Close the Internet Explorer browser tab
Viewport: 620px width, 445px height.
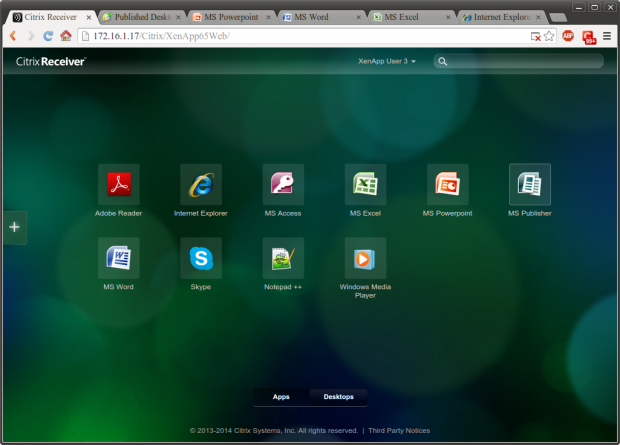coord(538,17)
